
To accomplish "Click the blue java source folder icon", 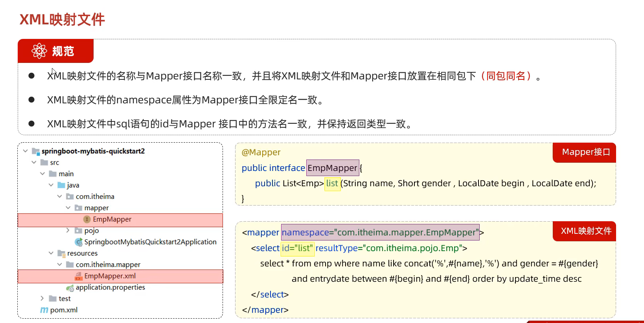I will click(61, 185).
